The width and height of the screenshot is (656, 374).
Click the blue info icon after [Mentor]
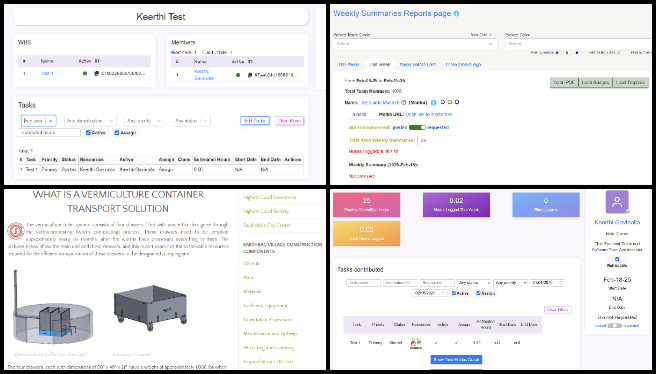pyautogui.click(x=433, y=102)
